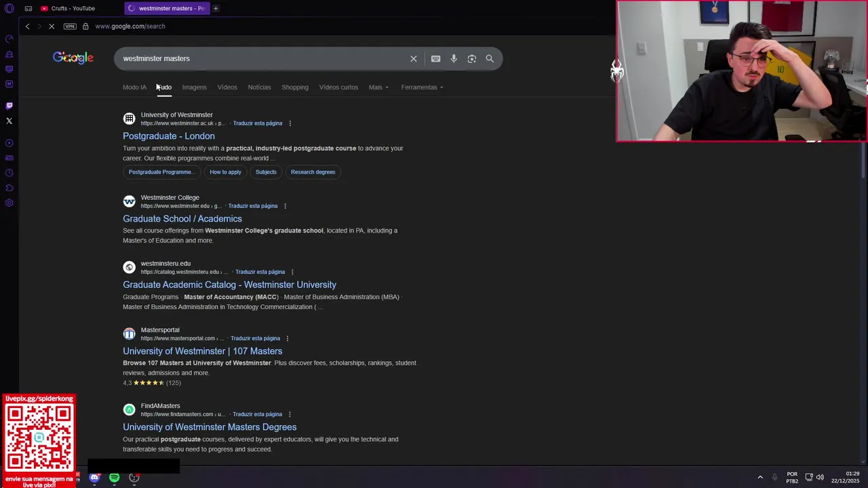Image resolution: width=868 pixels, height=488 pixels.
Task: Stop page loading
Action: coord(52,26)
